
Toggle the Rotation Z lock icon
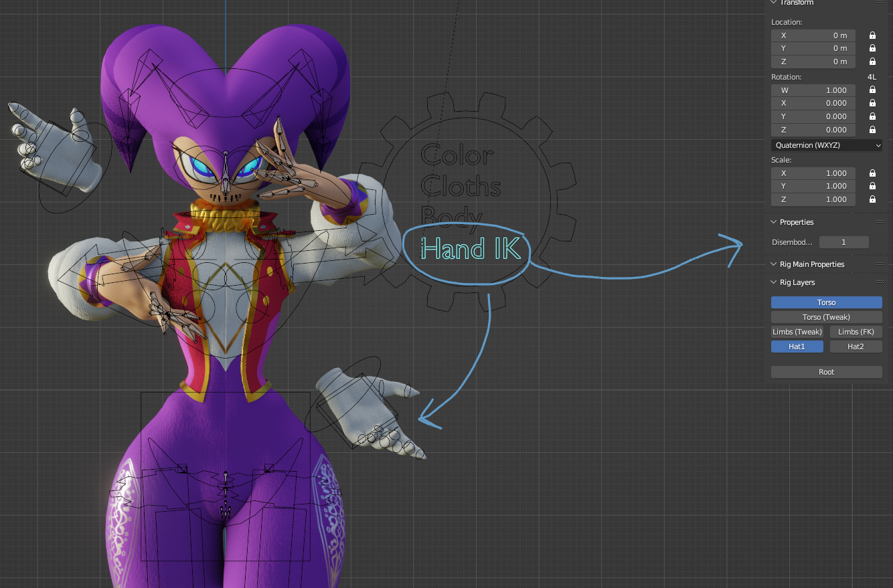coord(872,130)
